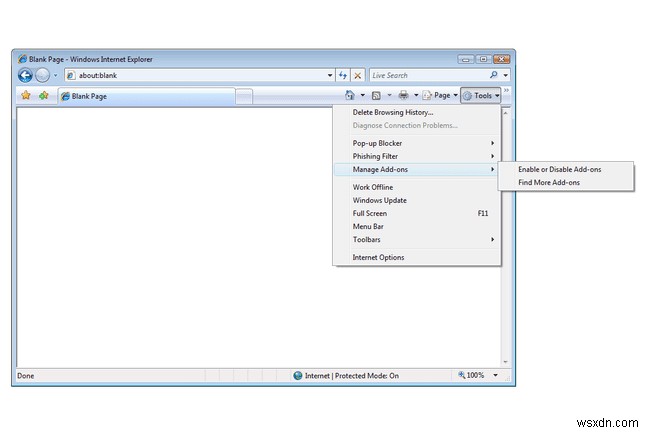Toggle Work Offline menu item

pos(417,187)
